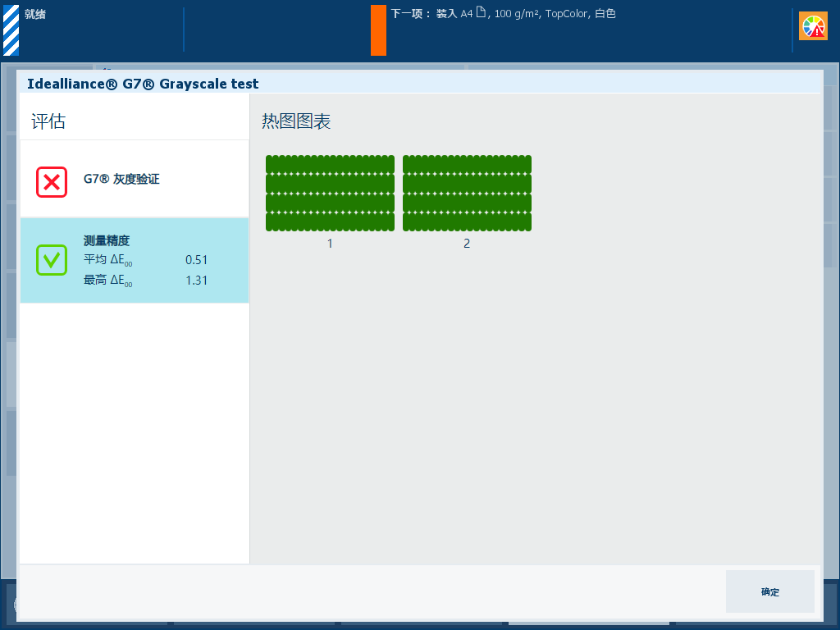The width and height of the screenshot is (840, 630).
Task: Select the green checkmark measurement accuracy icon
Action: click(52, 260)
